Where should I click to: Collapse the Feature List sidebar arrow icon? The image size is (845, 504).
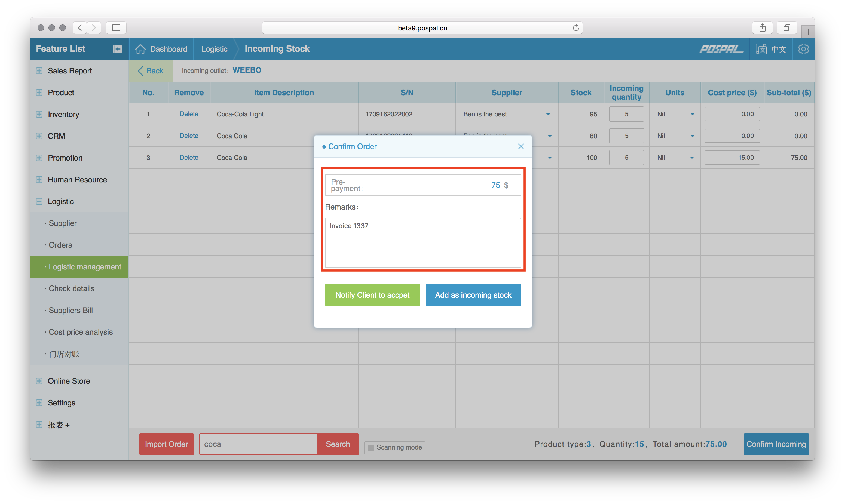(118, 49)
